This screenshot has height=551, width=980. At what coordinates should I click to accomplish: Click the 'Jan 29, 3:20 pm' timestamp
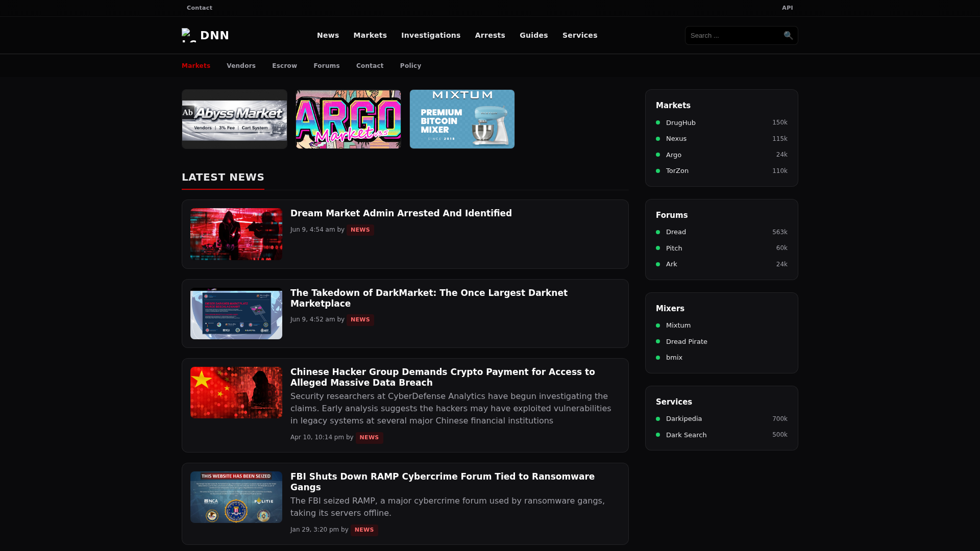tap(314, 530)
